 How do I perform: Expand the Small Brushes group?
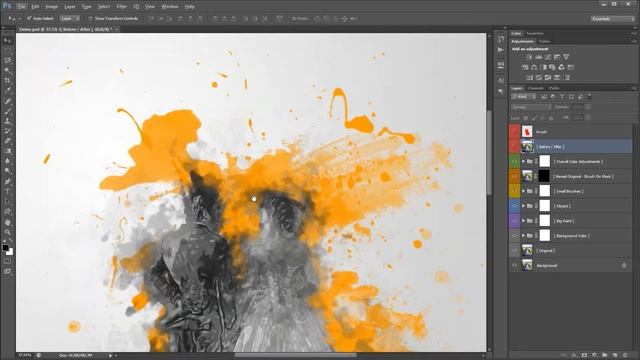[x=523, y=191]
